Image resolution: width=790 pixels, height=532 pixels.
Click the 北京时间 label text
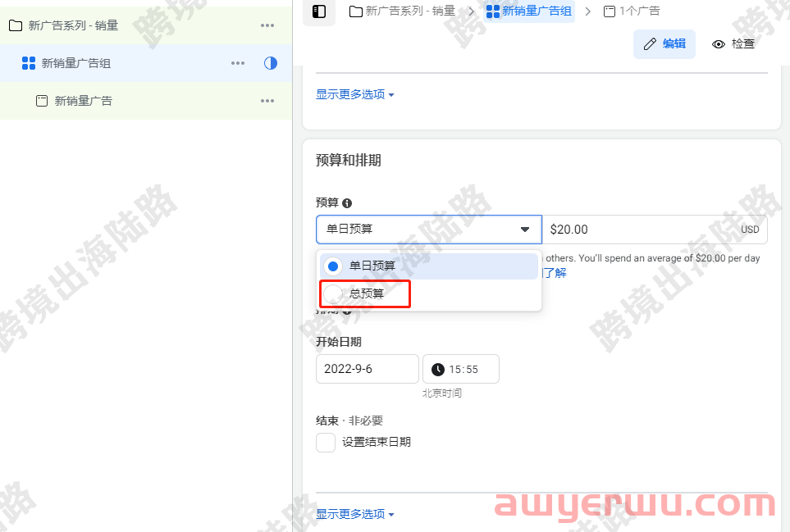[x=442, y=393]
